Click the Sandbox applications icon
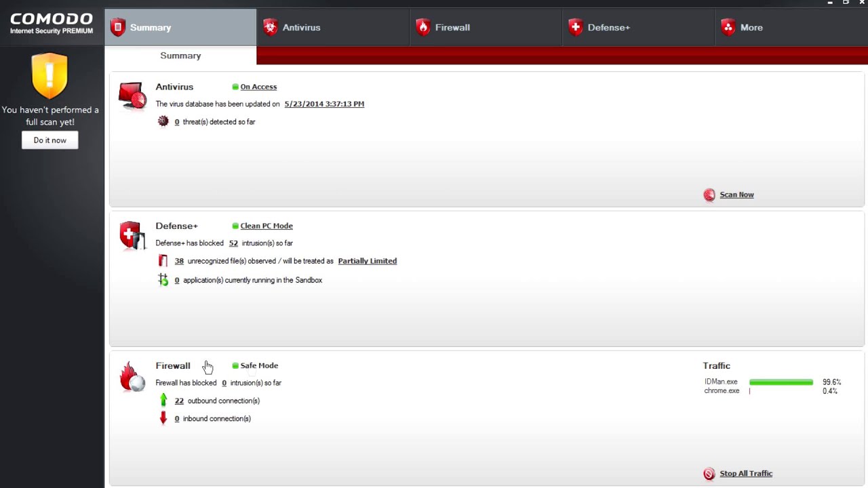 pos(163,280)
